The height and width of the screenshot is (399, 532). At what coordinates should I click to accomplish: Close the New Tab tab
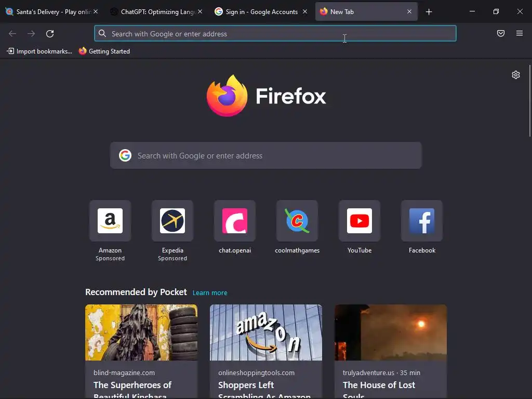[409, 11]
